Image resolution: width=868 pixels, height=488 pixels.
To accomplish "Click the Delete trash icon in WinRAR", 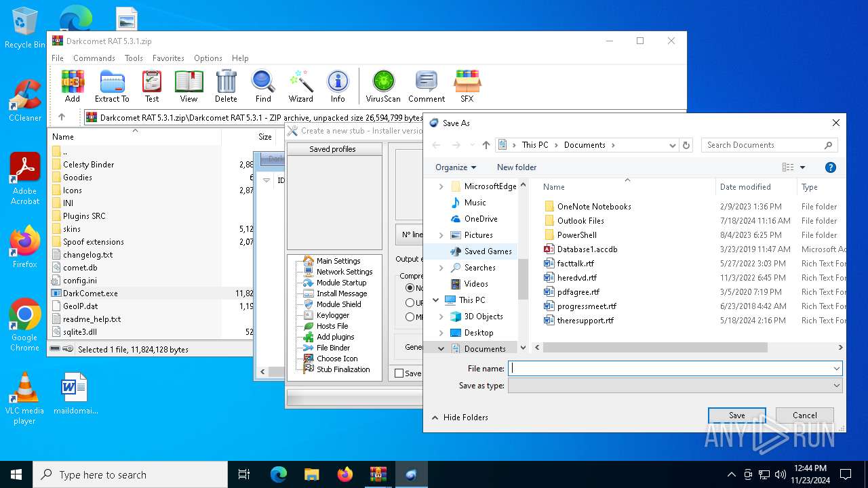I will (x=226, y=86).
